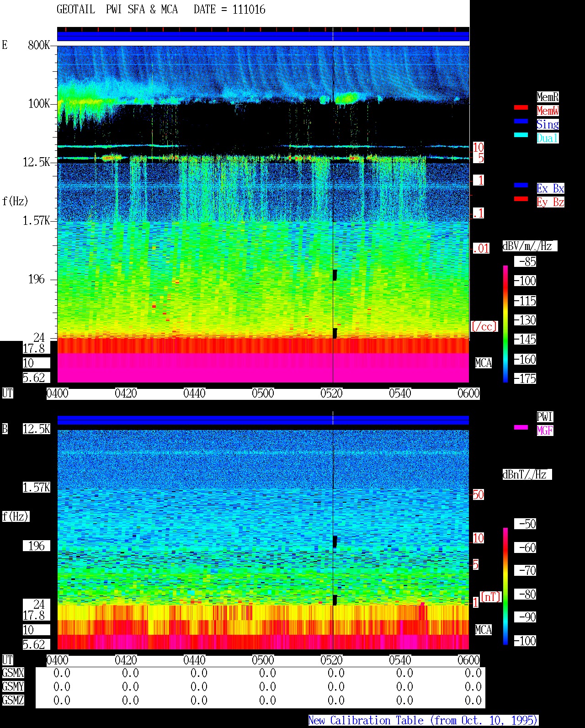Click the 0440 UT tick below B panel
Image resolution: width=585 pixels, height=728 pixels.
click(194, 660)
